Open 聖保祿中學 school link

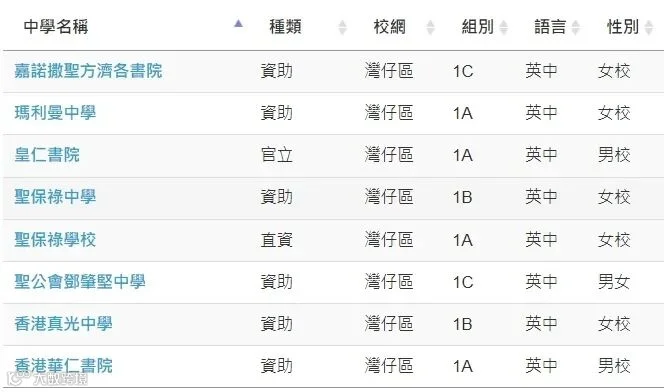pos(55,197)
